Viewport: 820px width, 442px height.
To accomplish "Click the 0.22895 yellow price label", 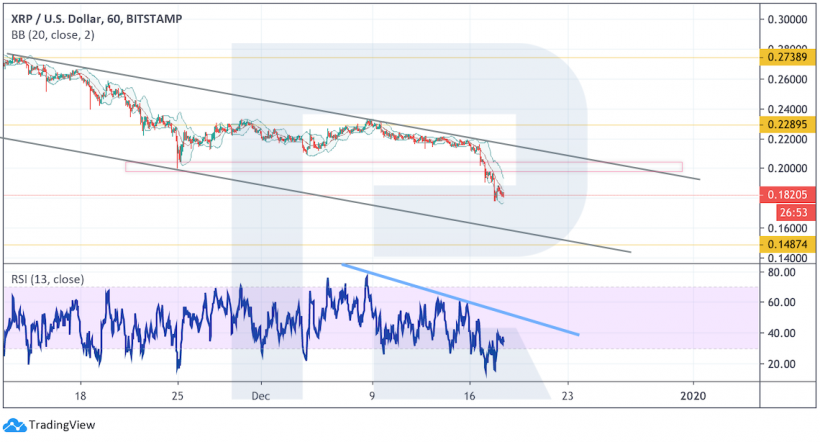I will [x=787, y=124].
